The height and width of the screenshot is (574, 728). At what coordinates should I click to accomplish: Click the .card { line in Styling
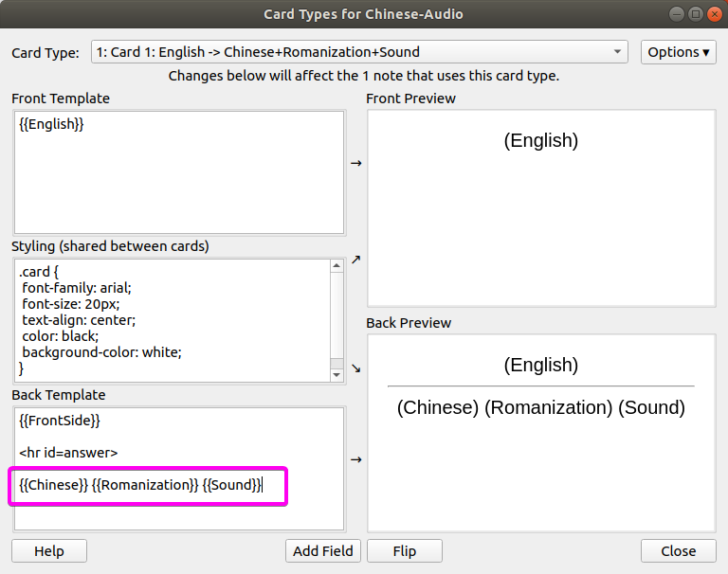[x=39, y=272]
